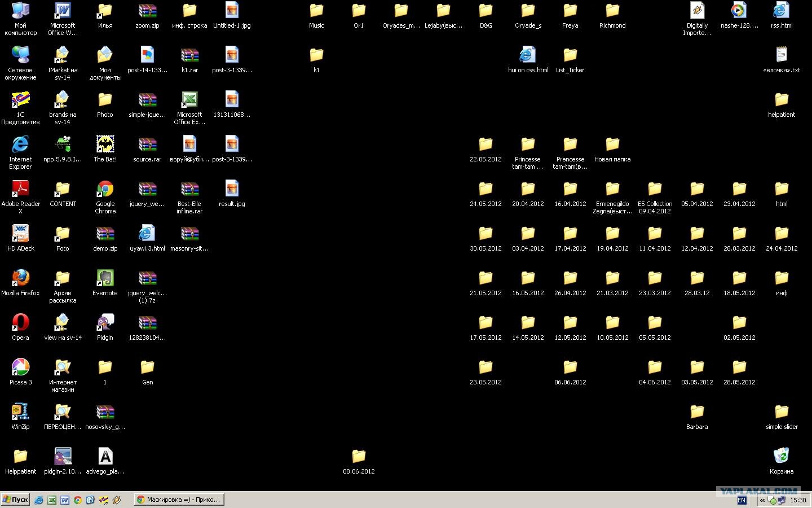
Task: Open the Мой компьютер desktop icon
Action: coord(20,19)
